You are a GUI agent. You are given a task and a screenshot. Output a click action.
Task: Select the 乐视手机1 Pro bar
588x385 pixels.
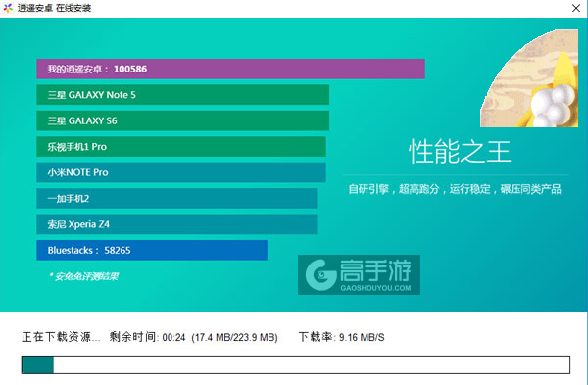pyautogui.click(x=181, y=147)
